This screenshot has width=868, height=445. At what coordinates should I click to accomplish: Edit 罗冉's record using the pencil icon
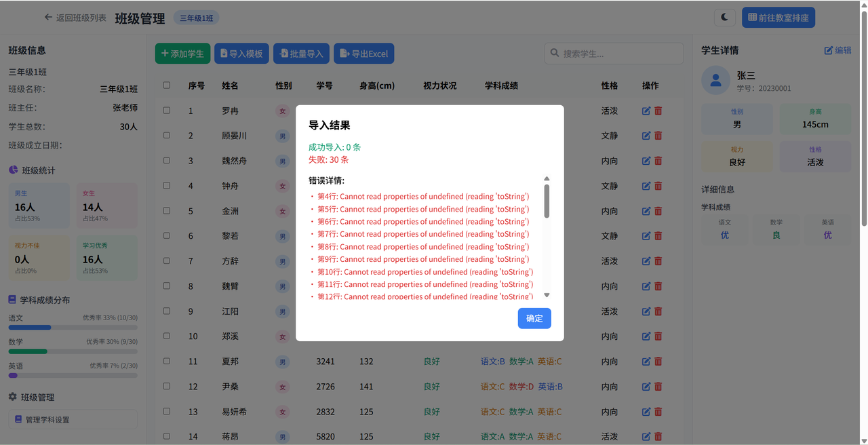(x=645, y=111)
